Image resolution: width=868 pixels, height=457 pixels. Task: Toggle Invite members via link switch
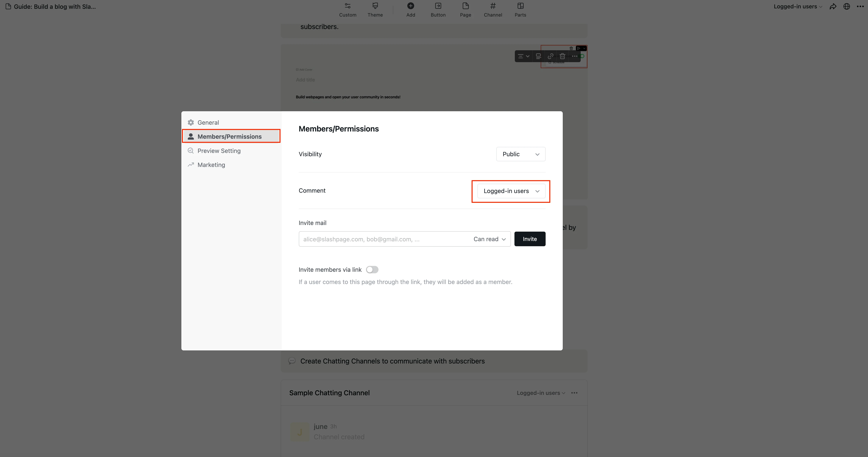point(372,270)
